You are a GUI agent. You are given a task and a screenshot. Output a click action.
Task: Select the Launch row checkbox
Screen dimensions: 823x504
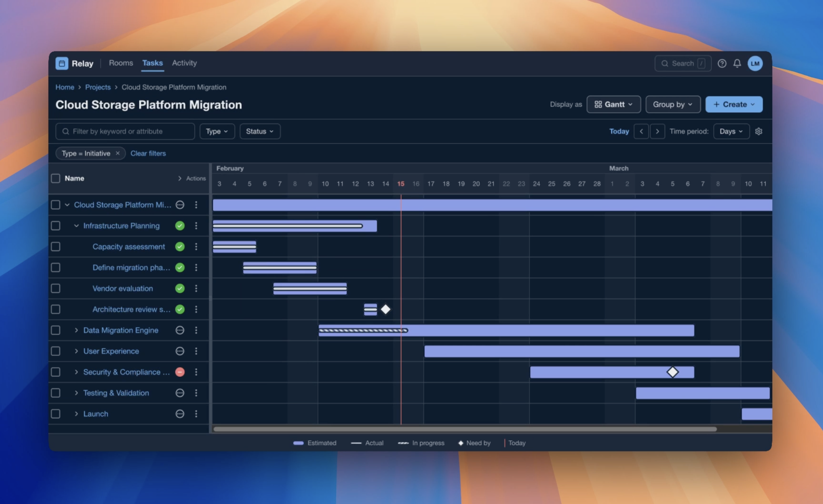(56, 413)
